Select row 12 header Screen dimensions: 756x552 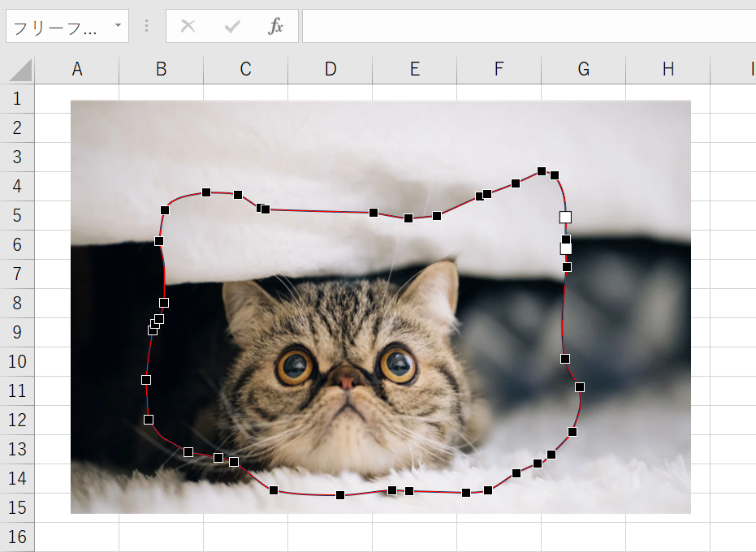(17, 420)
